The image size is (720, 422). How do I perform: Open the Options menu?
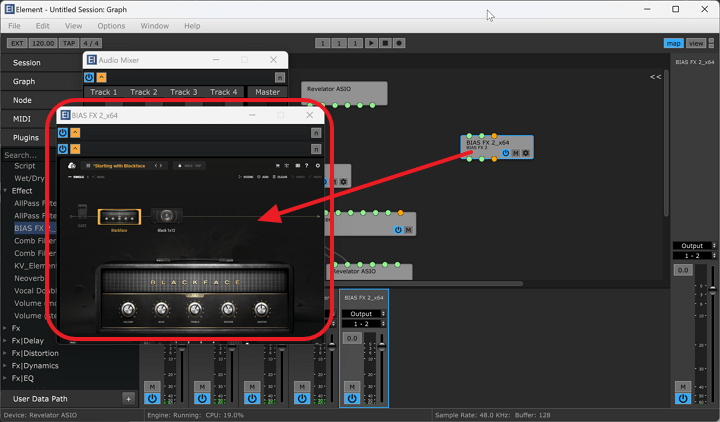[x=111, y=26]
